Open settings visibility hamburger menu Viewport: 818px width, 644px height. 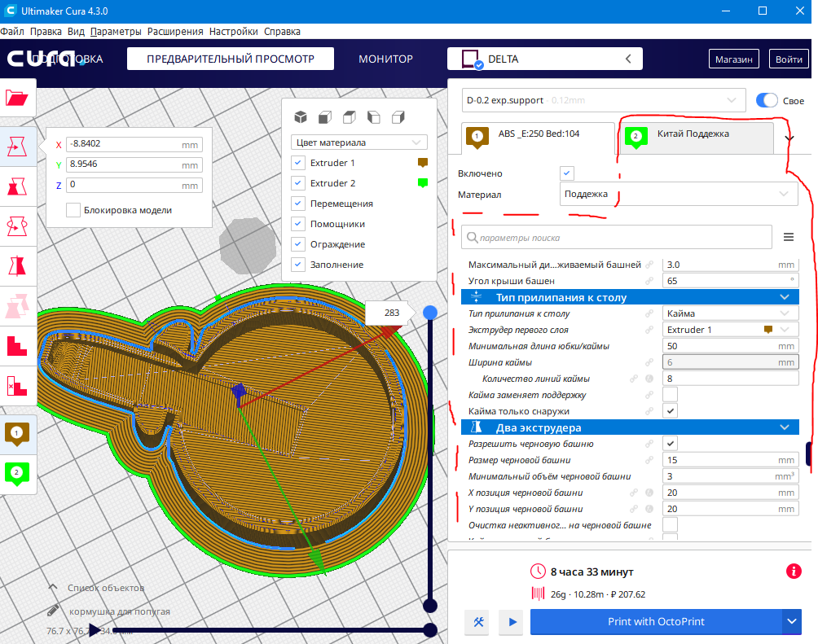[789, 237]
